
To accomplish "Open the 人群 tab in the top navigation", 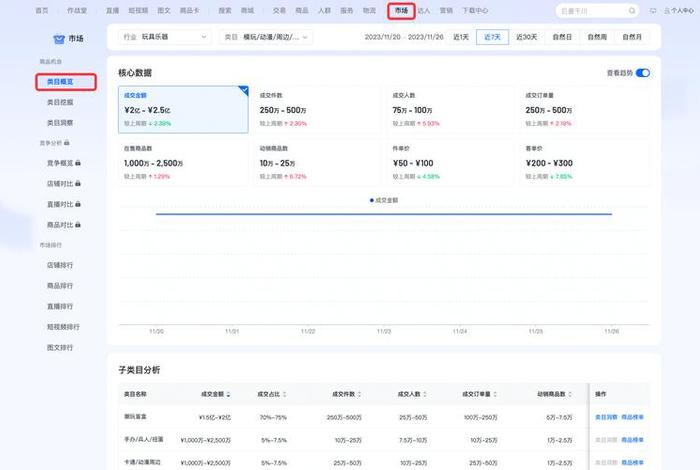I will (324, 11).
